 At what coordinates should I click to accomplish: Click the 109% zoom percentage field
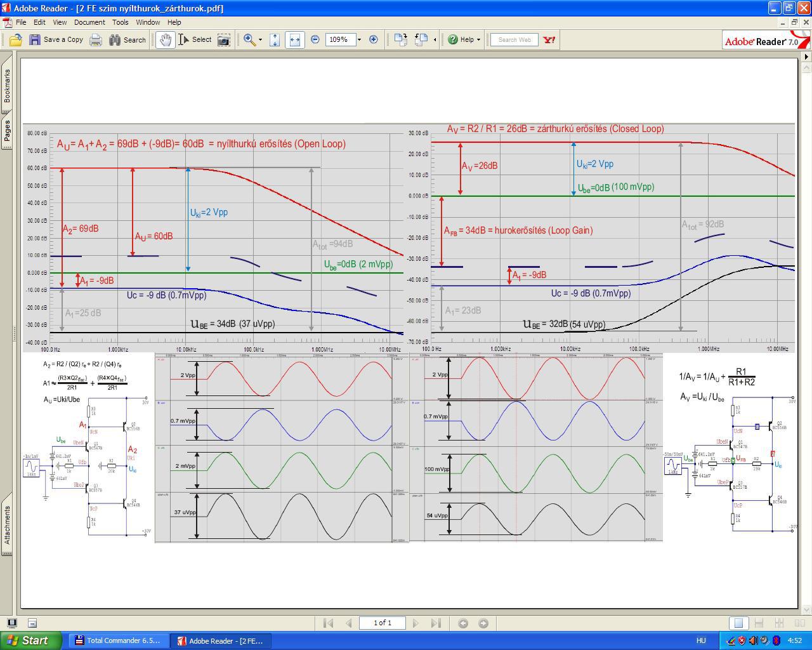click(x=339, y=39)
